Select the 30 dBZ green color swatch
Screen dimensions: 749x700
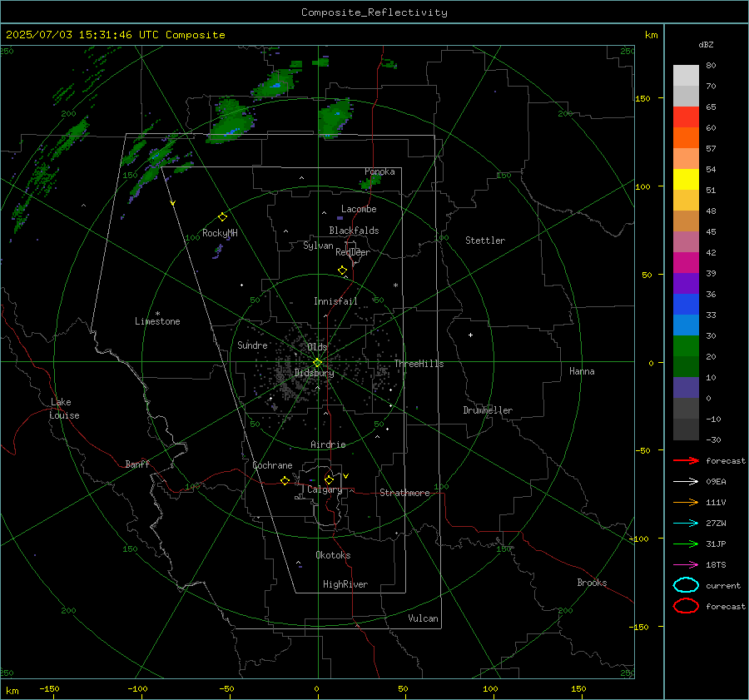click(686, 346)
